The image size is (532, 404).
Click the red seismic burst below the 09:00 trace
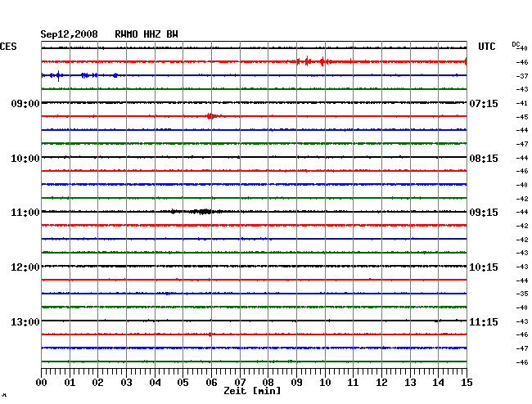211,116
